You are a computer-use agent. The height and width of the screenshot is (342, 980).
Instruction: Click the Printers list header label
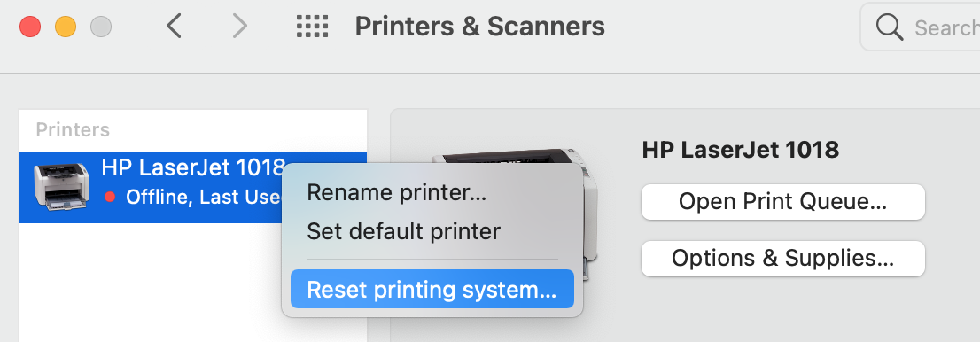click(x=73, y=129)
